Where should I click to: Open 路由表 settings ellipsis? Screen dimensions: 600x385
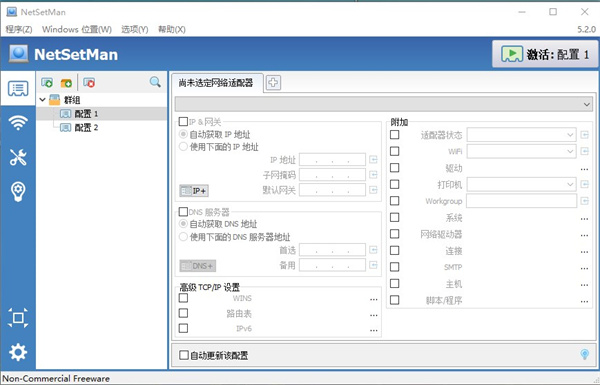click(x=374, y=315)
